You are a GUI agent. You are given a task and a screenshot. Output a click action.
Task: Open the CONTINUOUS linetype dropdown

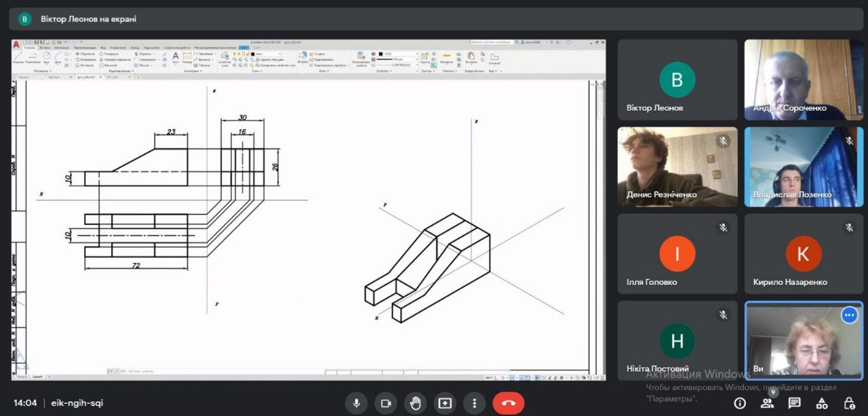(397, 65)
